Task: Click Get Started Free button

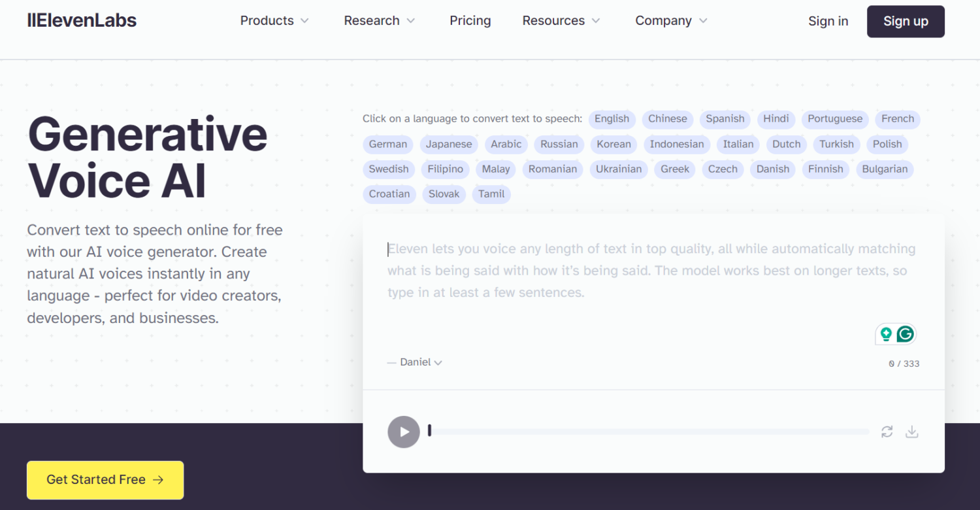Action: (105, 480)
